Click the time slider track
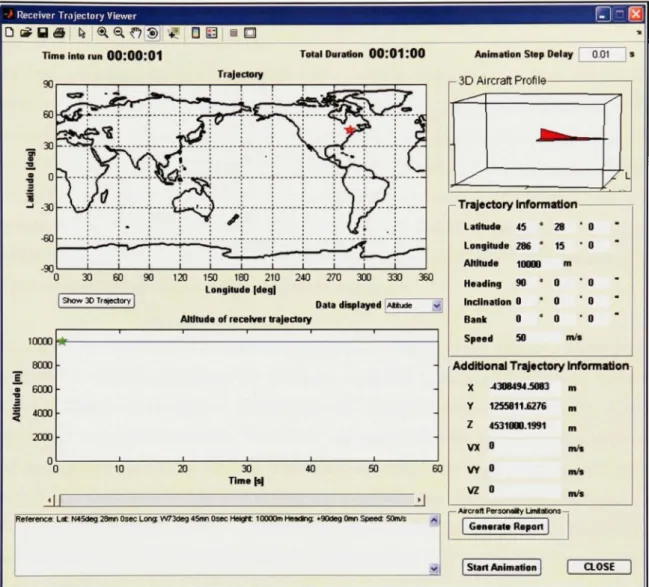The image size is (649, 587). [x=237, y=500]
